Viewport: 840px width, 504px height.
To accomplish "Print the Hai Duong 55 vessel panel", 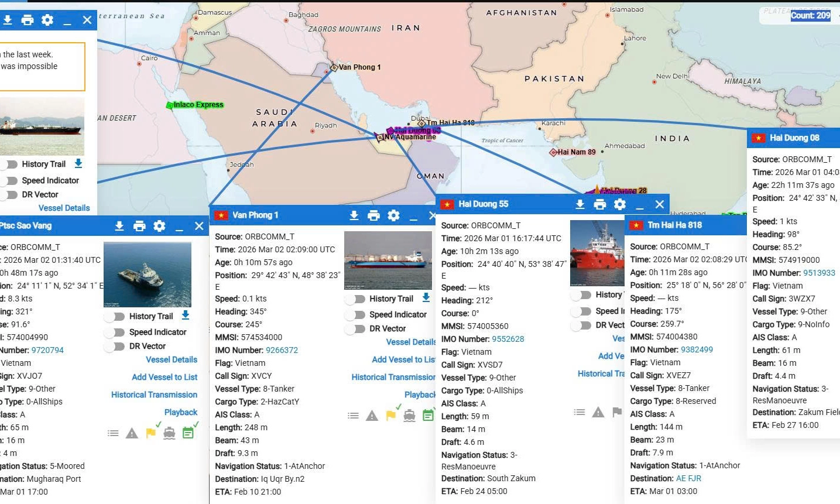I will (600, 204).
